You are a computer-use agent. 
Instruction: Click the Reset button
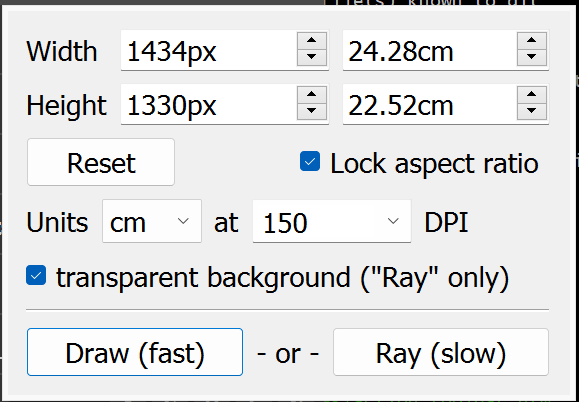[x=101, y=162]
